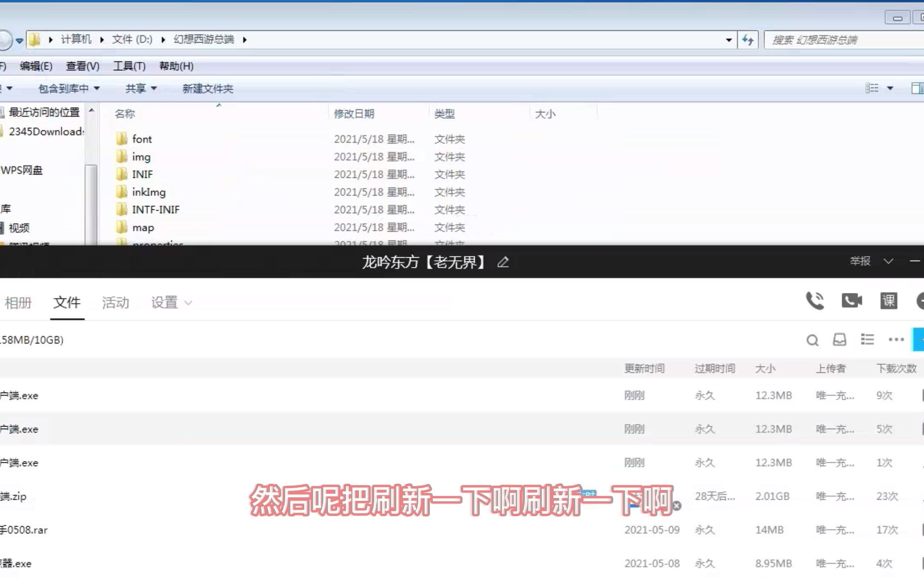Viewport: 924px width, 578px height.
Task: Sort group files by 更新时间
Action: (644, 368)
